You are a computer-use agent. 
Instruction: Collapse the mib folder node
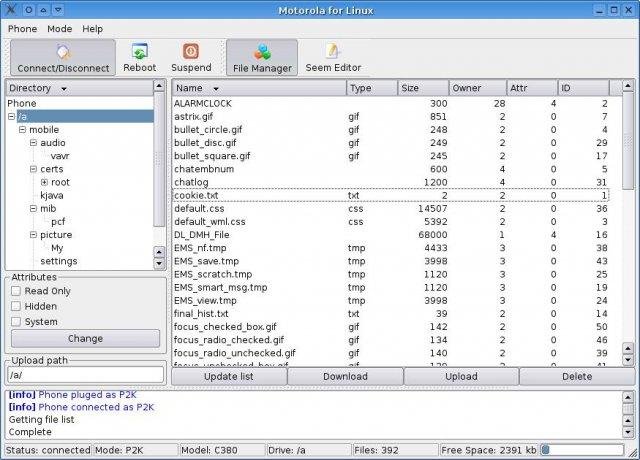[x=33, y=209]
